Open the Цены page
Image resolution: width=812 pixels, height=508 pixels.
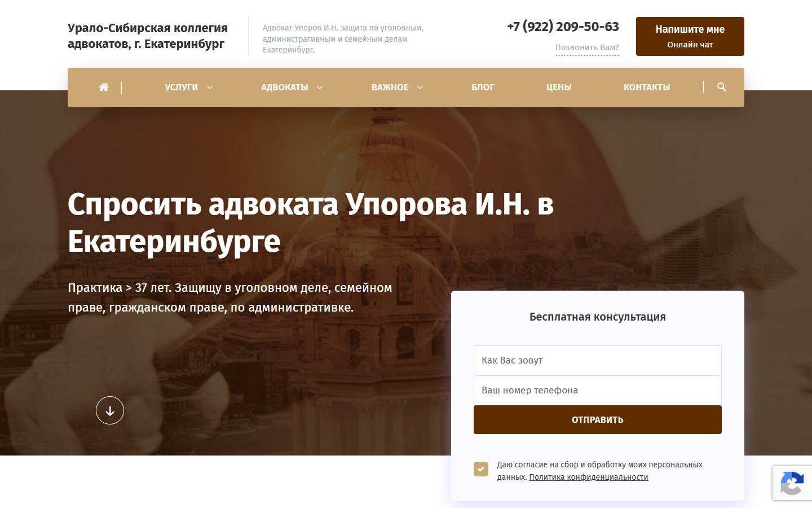[559, 87]
